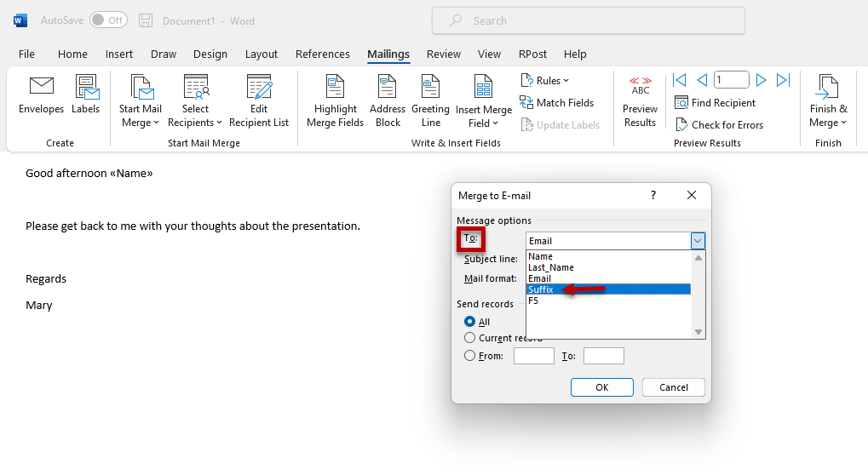Viewport: 868px width, 475px height.
Task: Select the All radio button
Action: click(470, 322)
